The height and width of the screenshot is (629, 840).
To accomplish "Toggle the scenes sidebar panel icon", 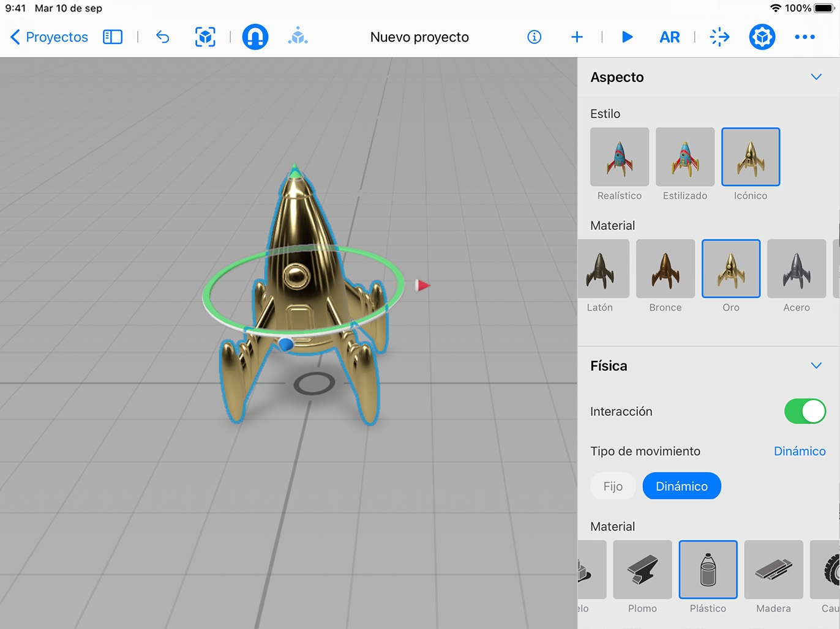I will click(113, 37).
